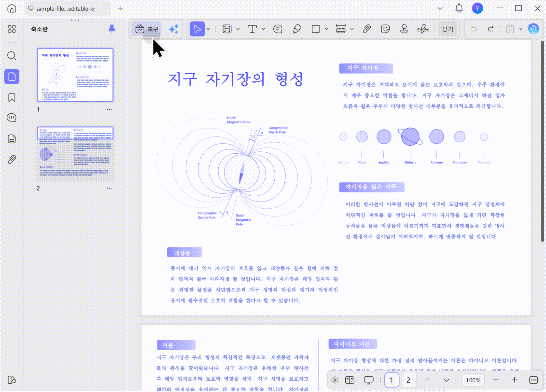Viewport: 546px width, 392px height.
Task: Expand the save options dropdown arrow
Action: 521,29
